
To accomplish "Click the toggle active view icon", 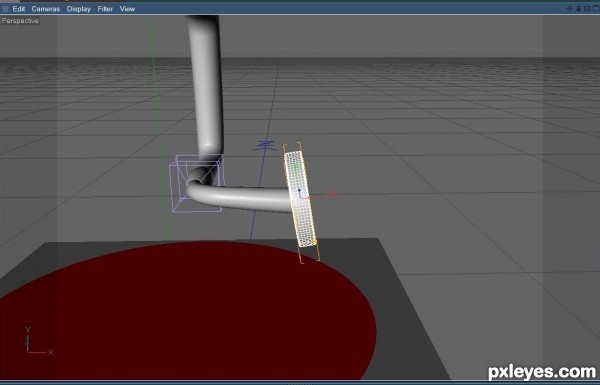I will click(596, 8).
